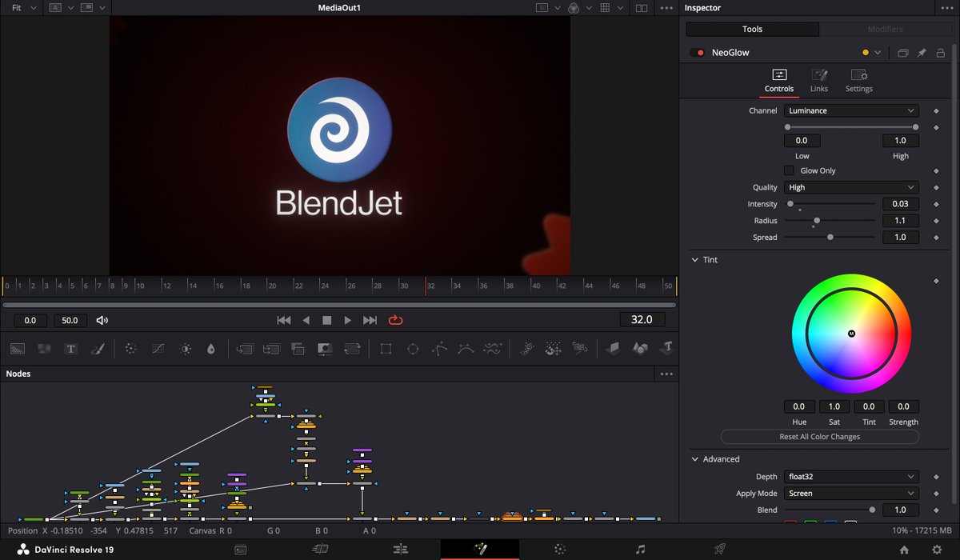Play the composition forward
Viewport: 960px width, 560px height.
pyautogui.click(x=347, y=320)
